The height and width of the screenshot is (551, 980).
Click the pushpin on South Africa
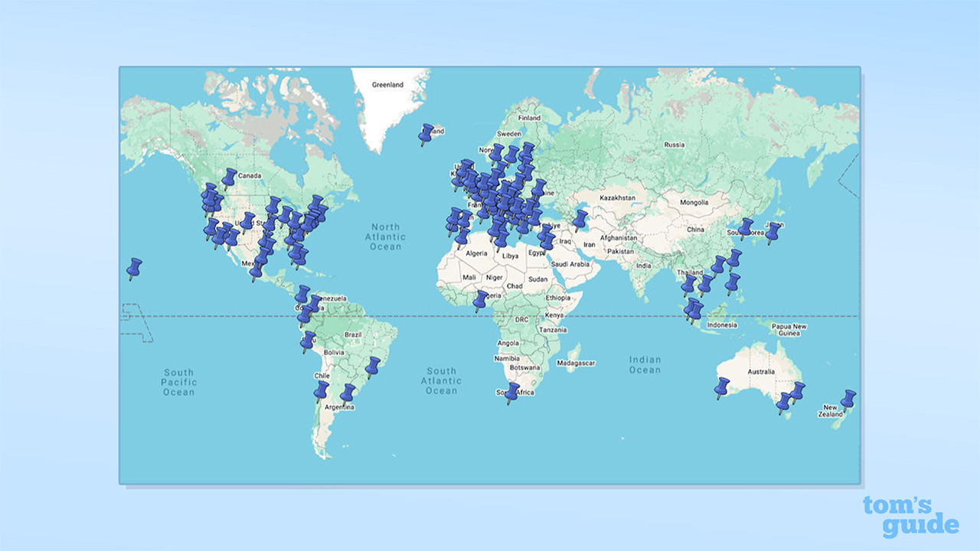[512, 393]
